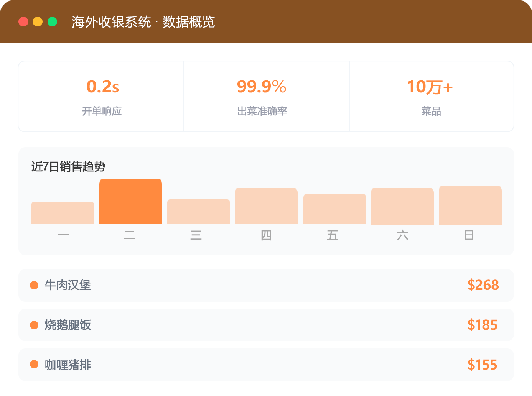Image resolution: width=532 pixels, height=396 pixels.
Task: Select the 0.2s value in the 开单响应 card
Action: 102,87
